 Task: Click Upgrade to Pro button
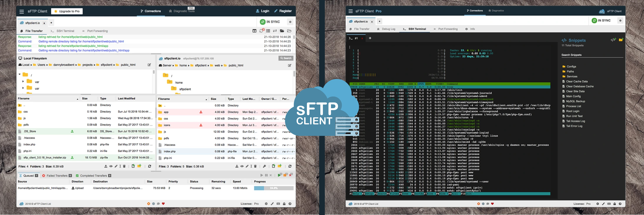[x=67, y=11]
